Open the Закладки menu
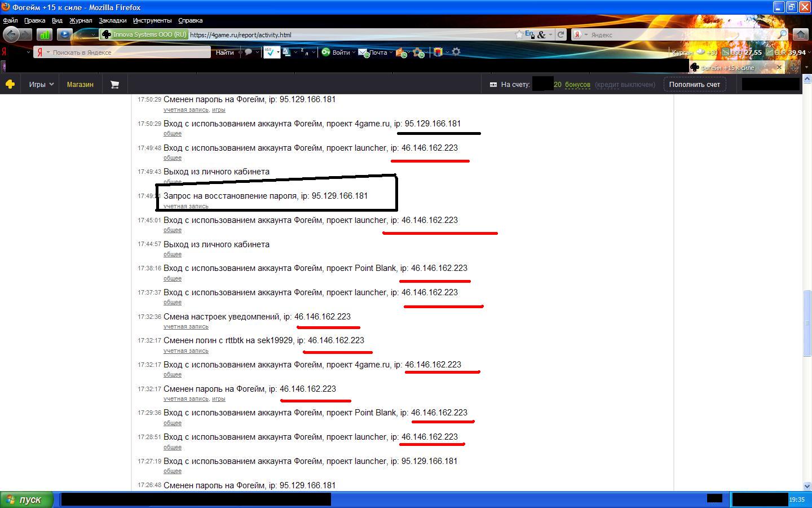The image size is (812, 508). (112, 20)
